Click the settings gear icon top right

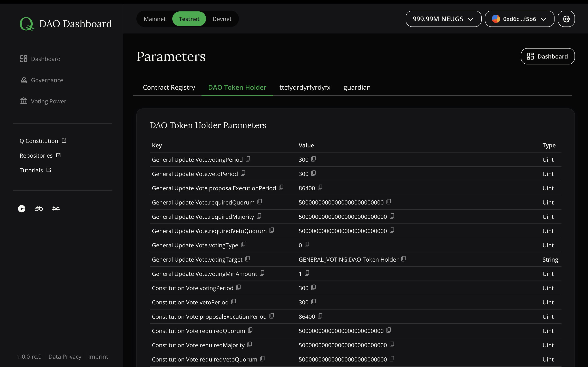[566, 19]
